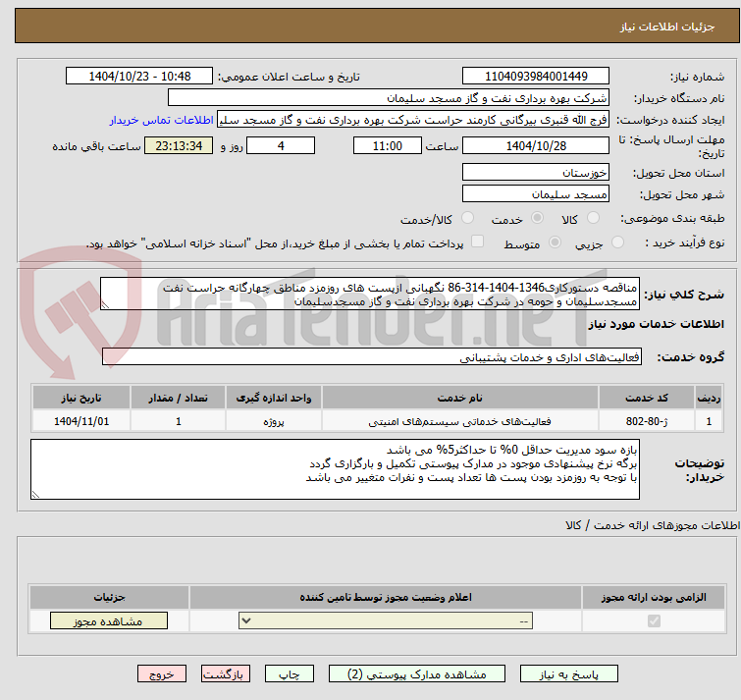Click the general need description text area
The image size is (741, 700).
pos(370,294)
